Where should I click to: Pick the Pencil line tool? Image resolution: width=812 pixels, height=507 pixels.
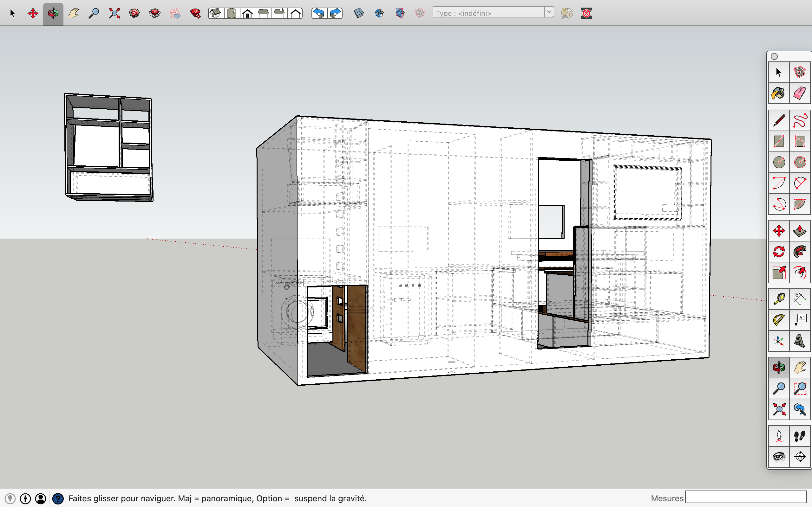(778, 120)
